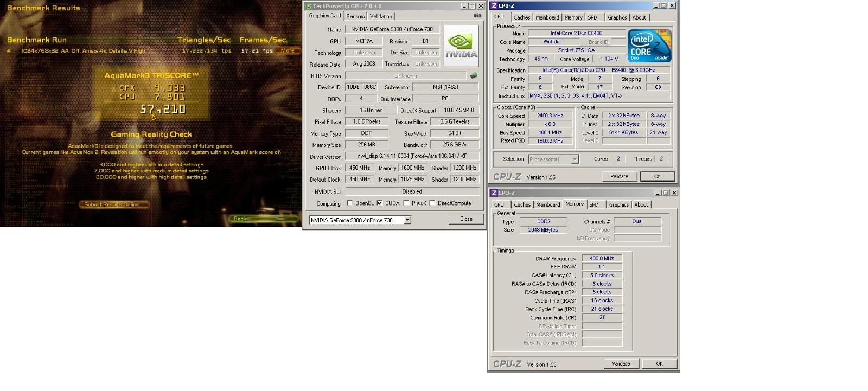Click the Memory Size 256 MB value
868x391 pixels.
tap(366, 145)
